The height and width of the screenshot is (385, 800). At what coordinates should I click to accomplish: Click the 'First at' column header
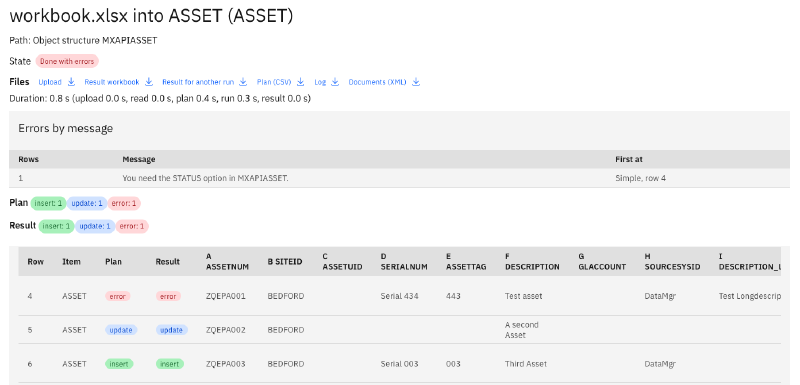629,159
